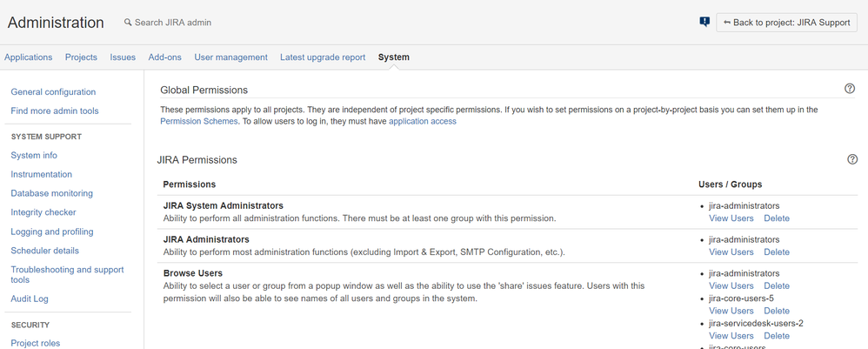
Task: Click the Browse Users permission name
Action: coord(192,273)
